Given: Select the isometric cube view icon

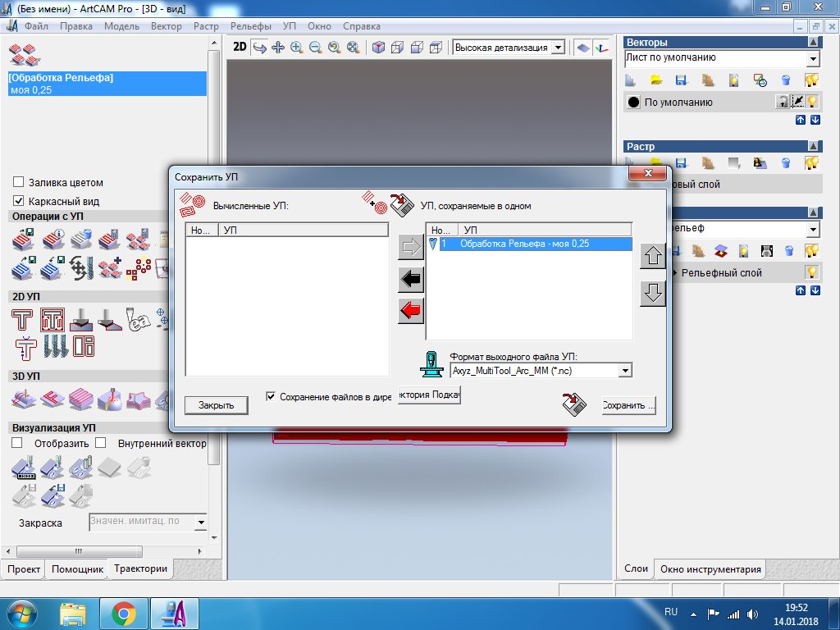Looking at the screenshot, I should (x=379, y=48).
